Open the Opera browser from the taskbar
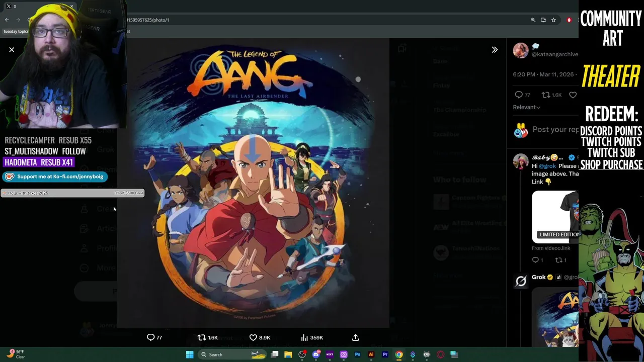The width and height of the screenshot is (644, 362). point(440,354)
